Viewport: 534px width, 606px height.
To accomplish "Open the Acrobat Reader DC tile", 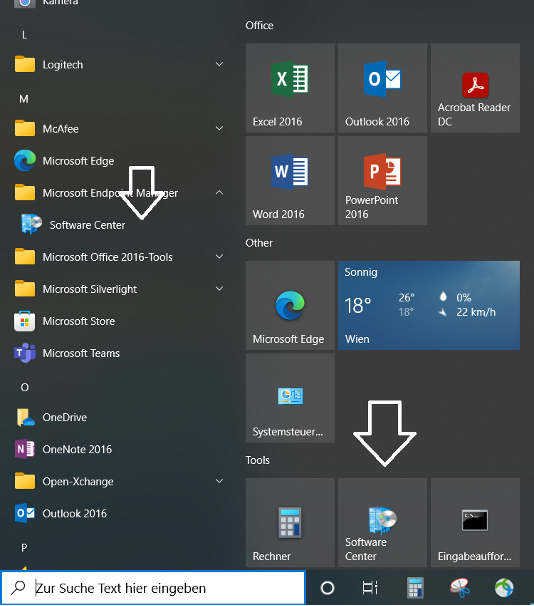I will 475,88.
